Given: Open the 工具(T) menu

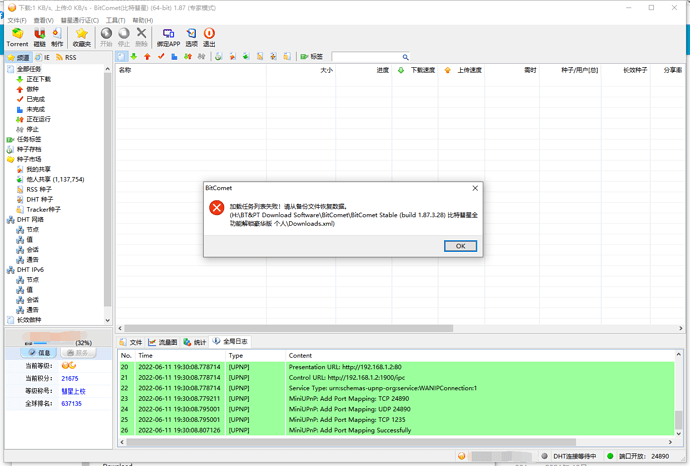Looking at the screenshot, I should click(115, 20).
